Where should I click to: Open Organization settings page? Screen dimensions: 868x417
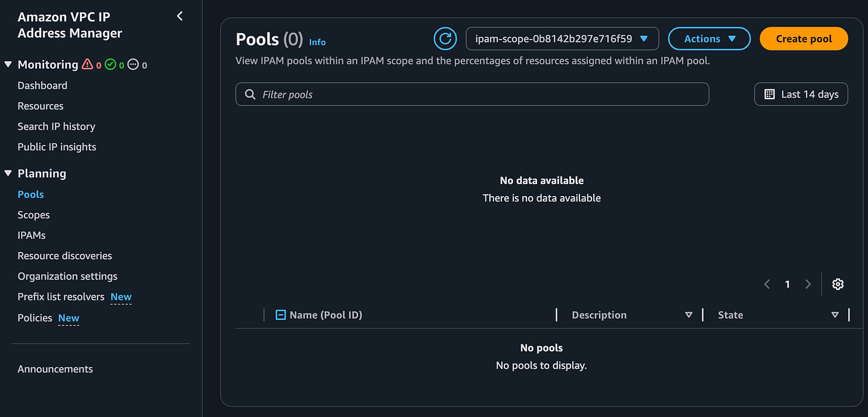[67, 276]
